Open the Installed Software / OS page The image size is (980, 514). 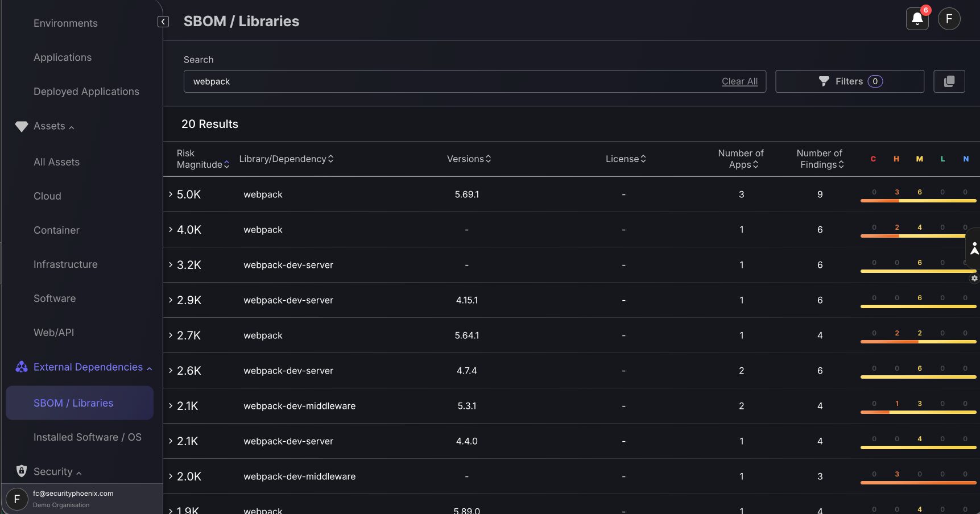[88, 437]
